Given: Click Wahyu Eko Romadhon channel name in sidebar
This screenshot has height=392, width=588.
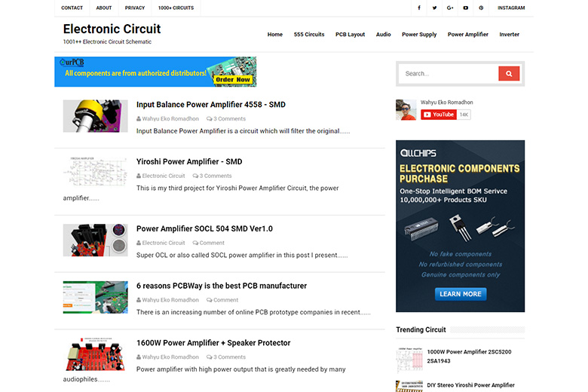Looking at the screenshot, I should click(446, 103).
